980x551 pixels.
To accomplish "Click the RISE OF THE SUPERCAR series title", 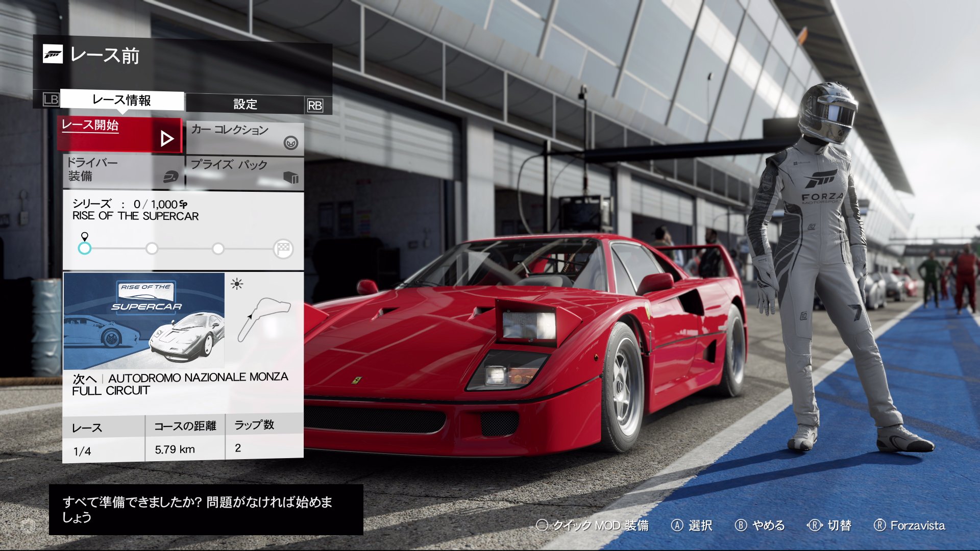I will tap(136, 216).
